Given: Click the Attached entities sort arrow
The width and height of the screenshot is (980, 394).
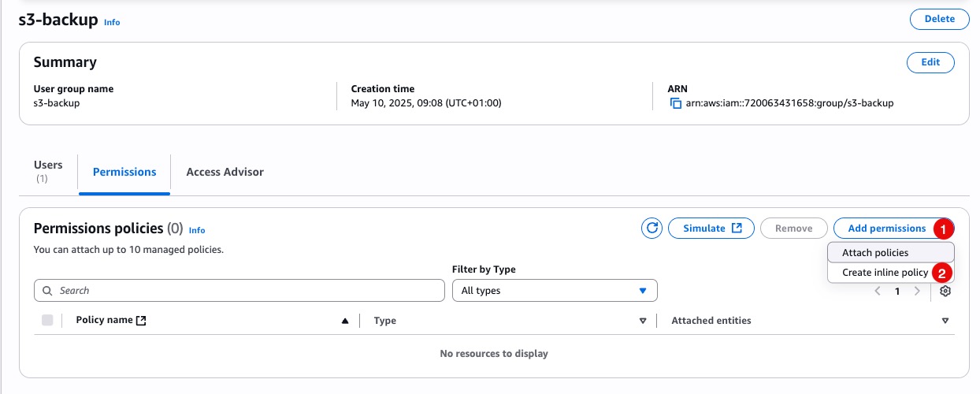Looking at the screenshot, I should coord(945,321).
